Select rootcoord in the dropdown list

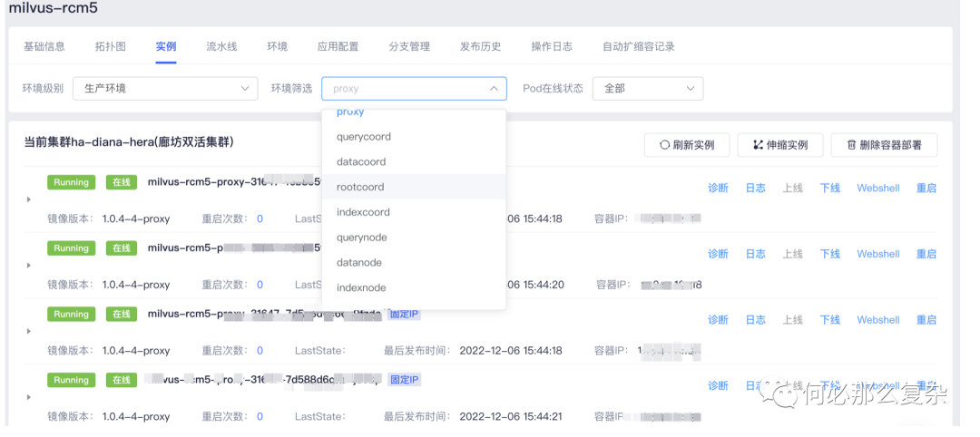click(x=414, y=187)
